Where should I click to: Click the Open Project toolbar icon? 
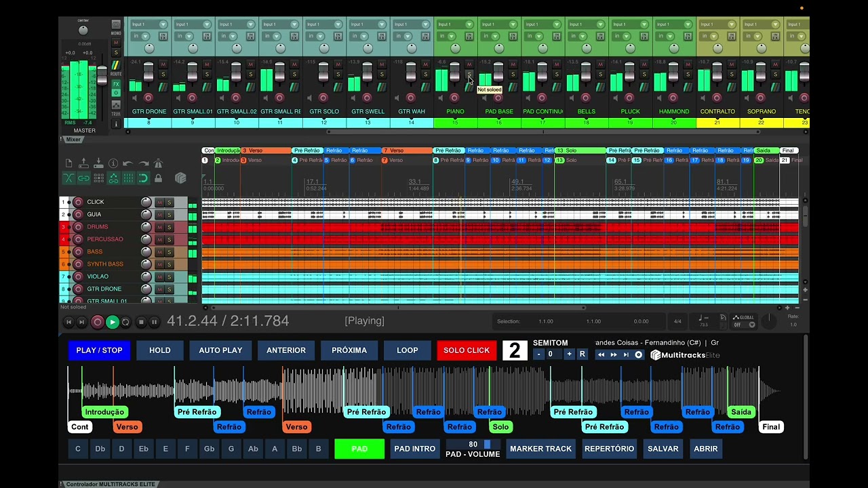tap(83, 163)
